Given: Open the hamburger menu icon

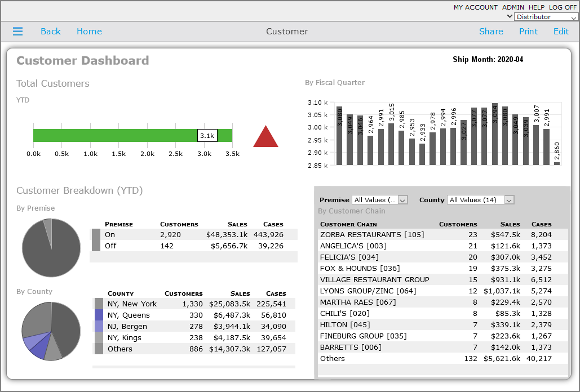Looking at the screenshot, I should [17, 32].
